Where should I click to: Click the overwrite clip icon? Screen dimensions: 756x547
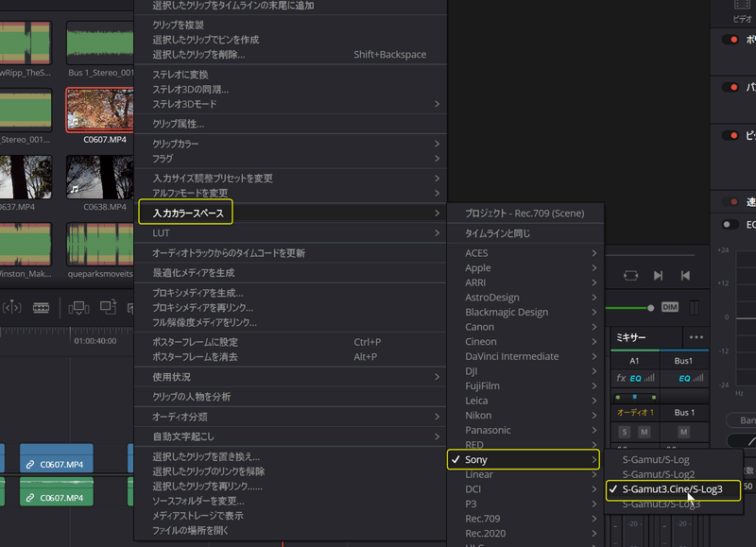tap(108, 306)
